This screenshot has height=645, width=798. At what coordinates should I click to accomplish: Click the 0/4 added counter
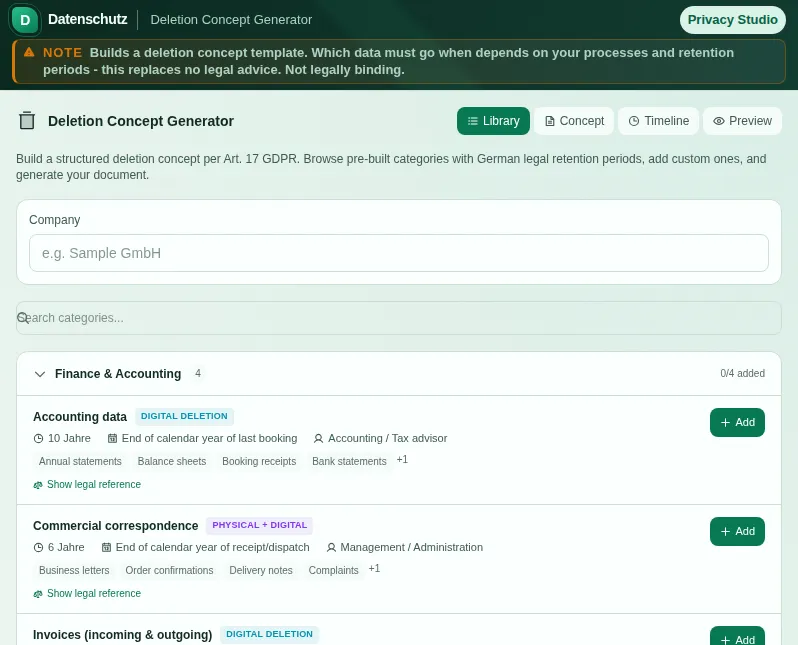pyautogui.click(x=742, y=373)
